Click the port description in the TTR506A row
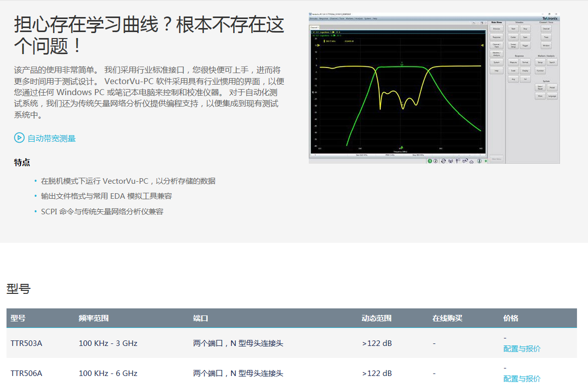 [238, 373]
